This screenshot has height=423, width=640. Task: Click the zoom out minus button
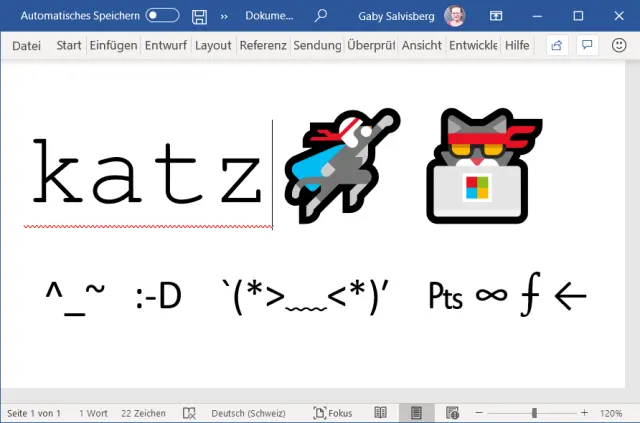coord(479,413)
